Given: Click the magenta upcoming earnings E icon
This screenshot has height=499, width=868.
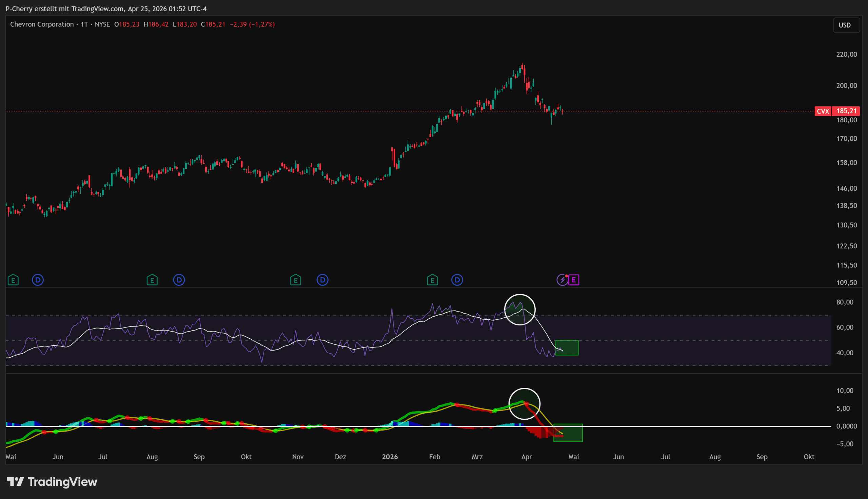Looking at the screenshot, I should click(x=574, y=280).
